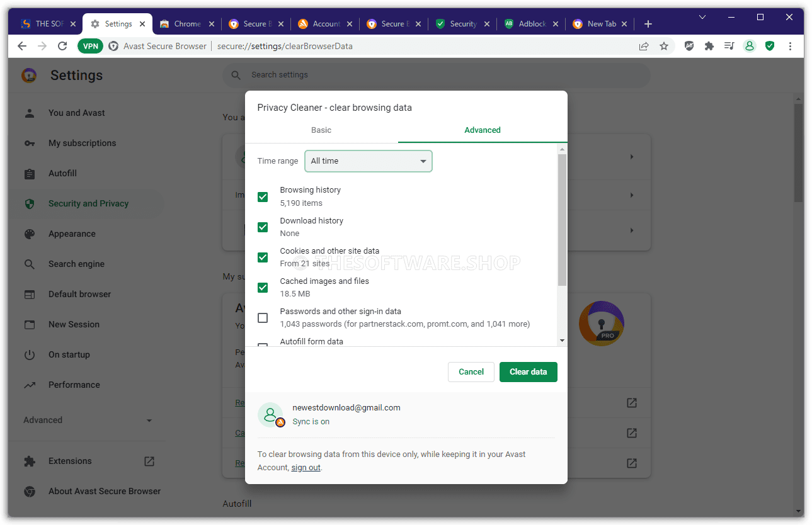
Task: Expand the third row chevron in background panel
Action: (632, 230)
